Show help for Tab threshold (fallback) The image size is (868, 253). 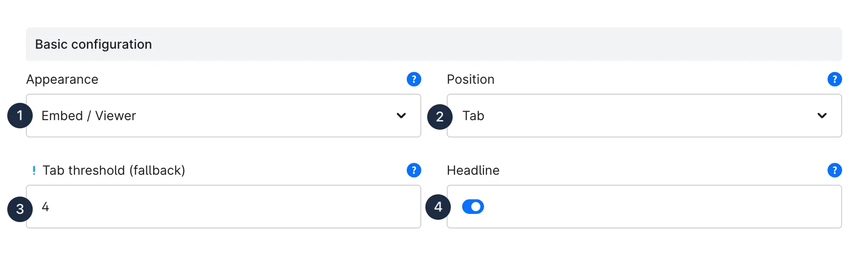(x=414, y=170)
